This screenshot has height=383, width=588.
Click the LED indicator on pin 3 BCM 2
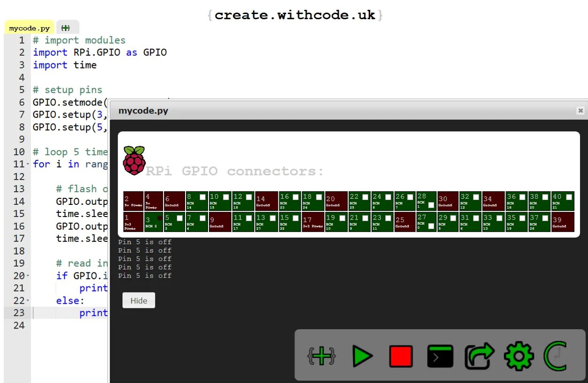159,218
